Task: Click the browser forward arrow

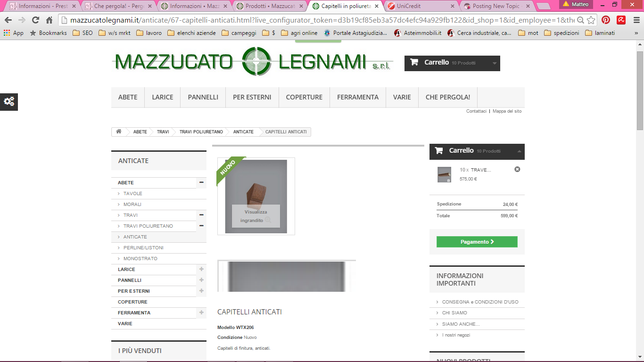Action: 22,20
